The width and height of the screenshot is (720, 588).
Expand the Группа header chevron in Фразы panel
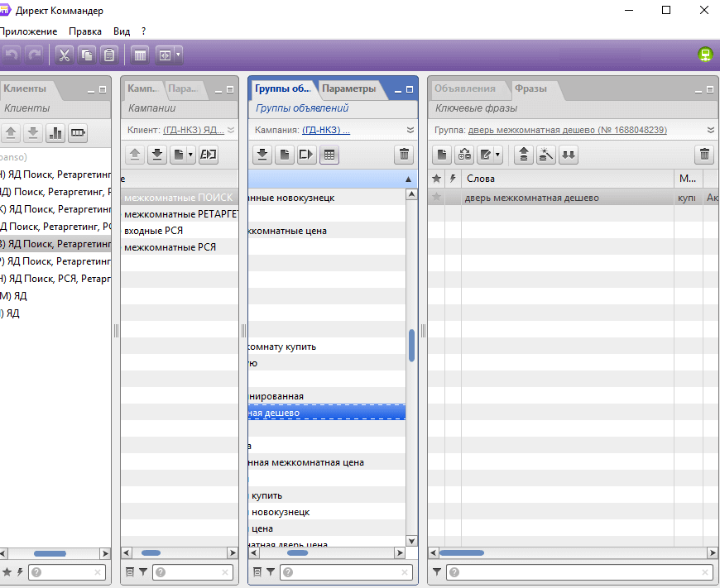[x=710, y=130]
